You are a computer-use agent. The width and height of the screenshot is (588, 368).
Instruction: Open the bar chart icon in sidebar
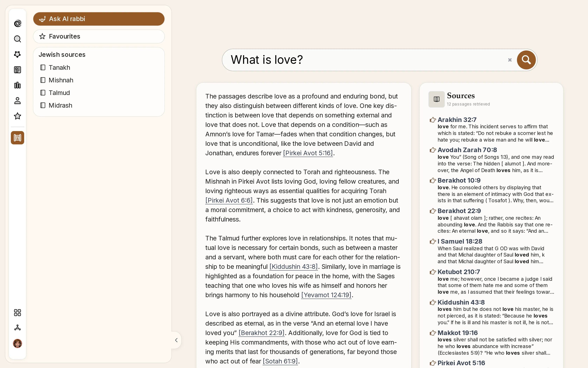click(x=17, y=85)
